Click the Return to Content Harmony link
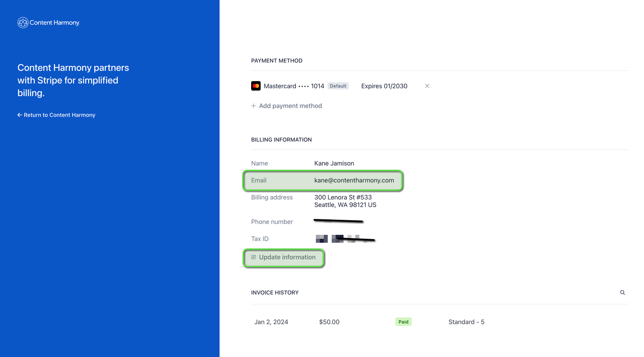Viewport: 644px width, 357px height. tap(56, 115)
